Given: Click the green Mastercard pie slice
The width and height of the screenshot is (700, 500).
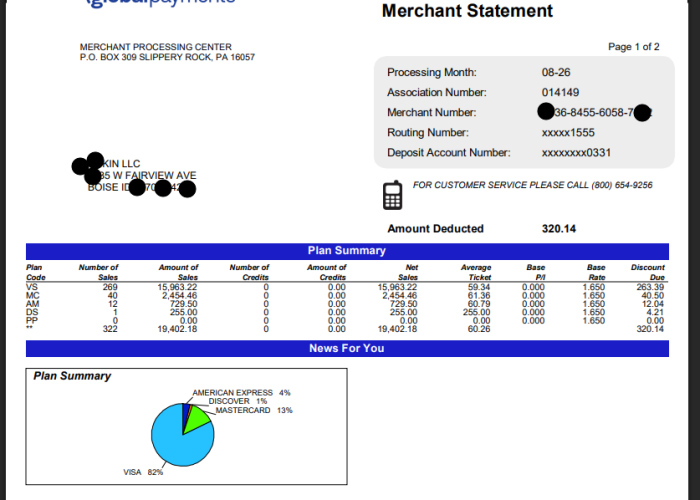Looking at the screenshot, I should tap(196, 420).
